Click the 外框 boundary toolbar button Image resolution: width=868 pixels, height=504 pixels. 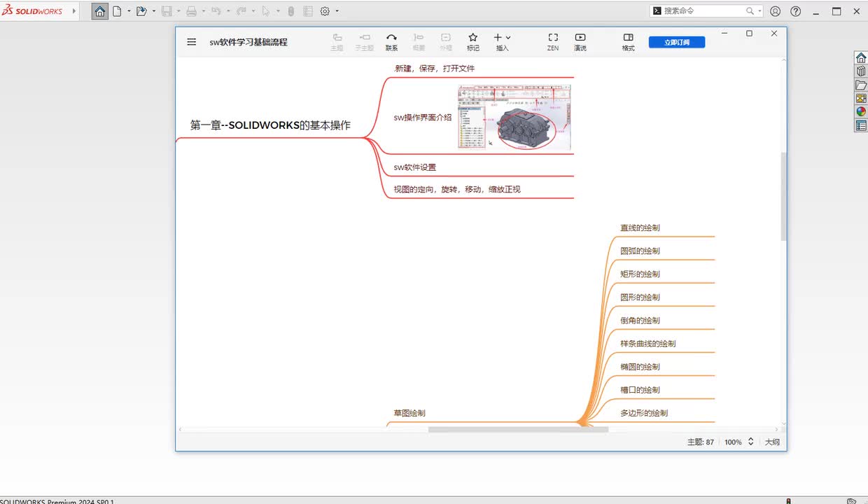446,42
